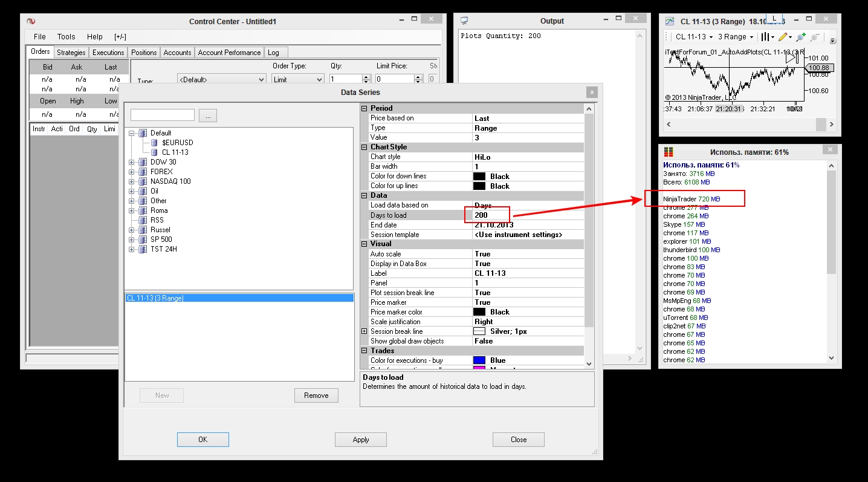
Task: Click the Chart style HiLo value
Action: coord(528,157)
